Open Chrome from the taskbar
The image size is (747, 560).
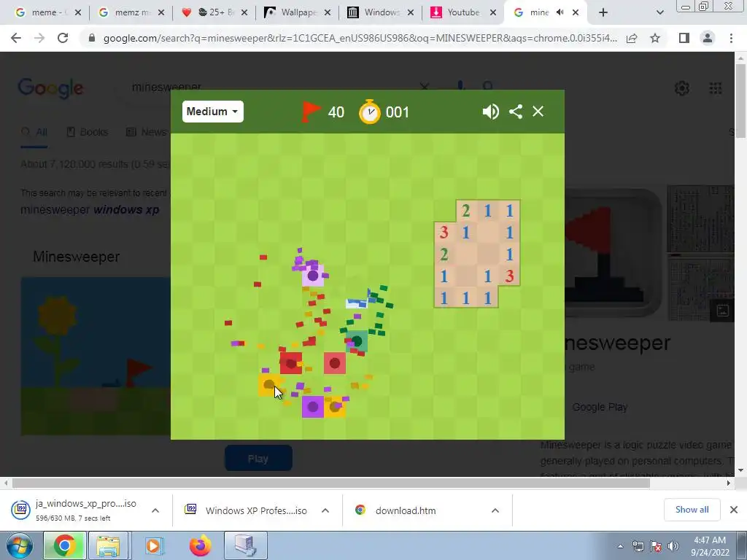pyautogui.click(x=65, y=545)
